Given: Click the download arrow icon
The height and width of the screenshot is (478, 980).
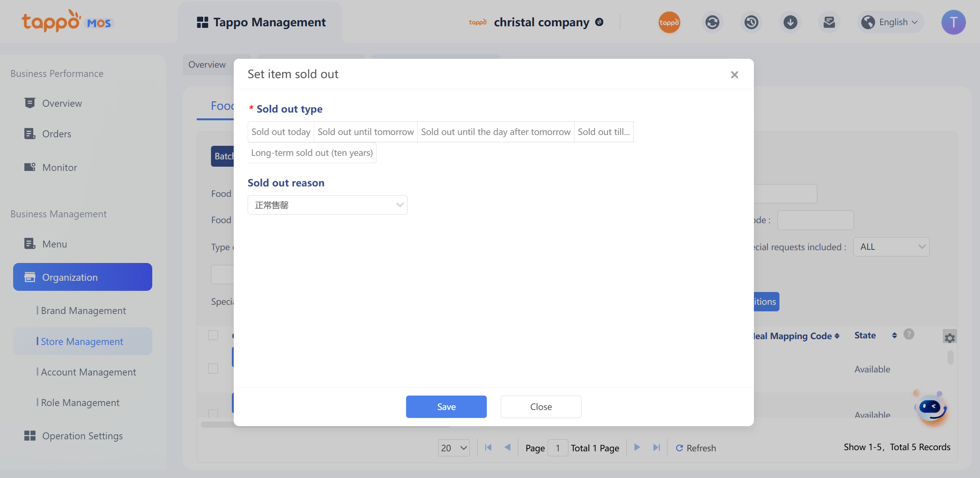Looking at the screenshot, I should [790, 22].
